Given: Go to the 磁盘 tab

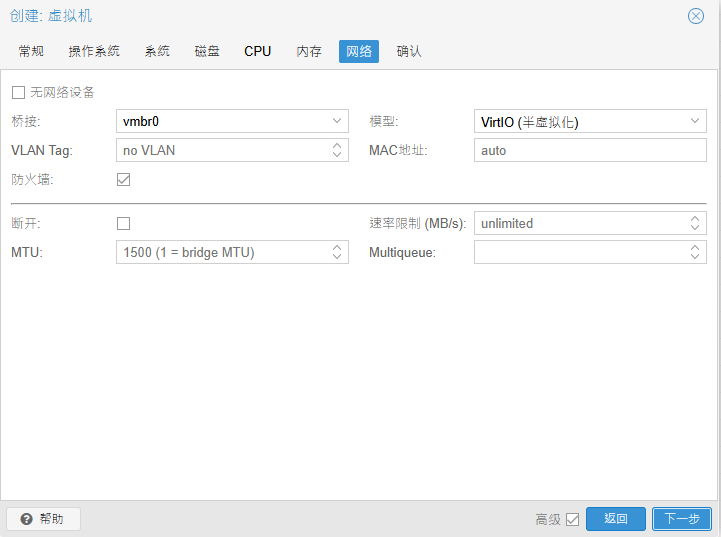Looking at the screenshot, I should (207, 51).
